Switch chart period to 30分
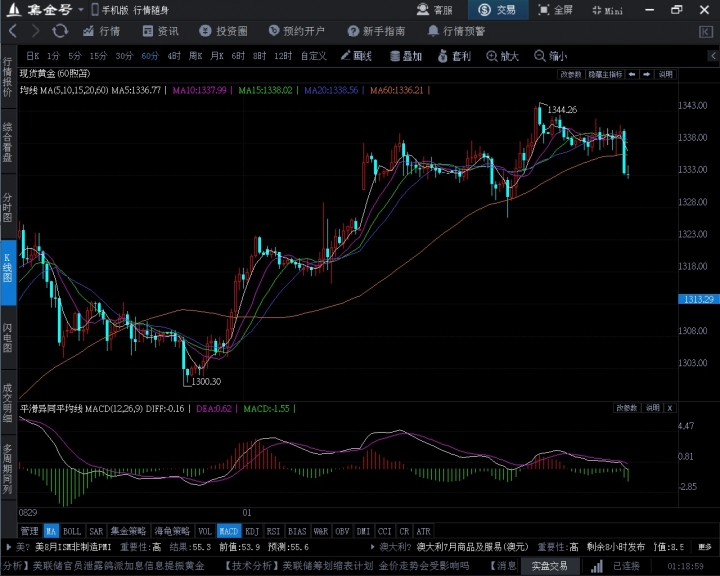This screenshot has width=720, height=576. pyautogui.click(x=124, y=56)
